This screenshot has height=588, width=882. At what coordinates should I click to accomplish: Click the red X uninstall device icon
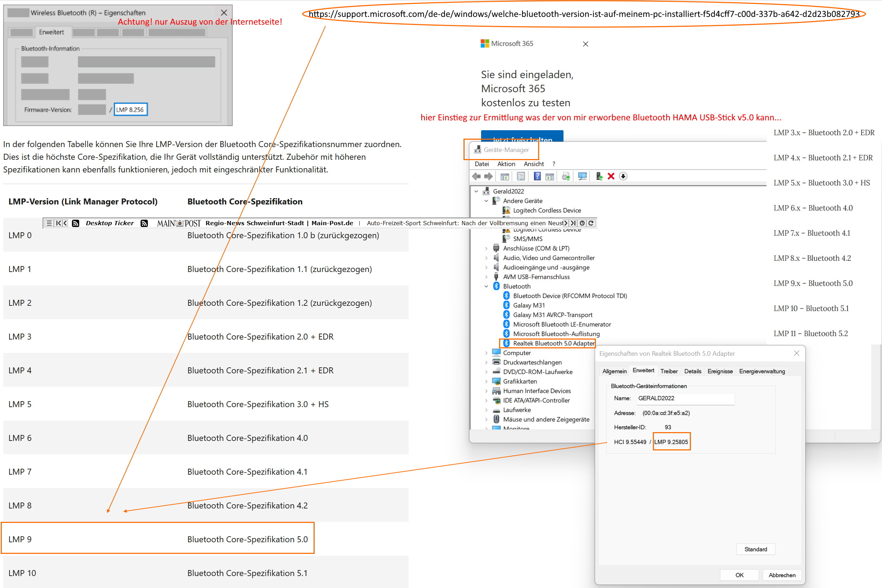click(x=611, y=176)
